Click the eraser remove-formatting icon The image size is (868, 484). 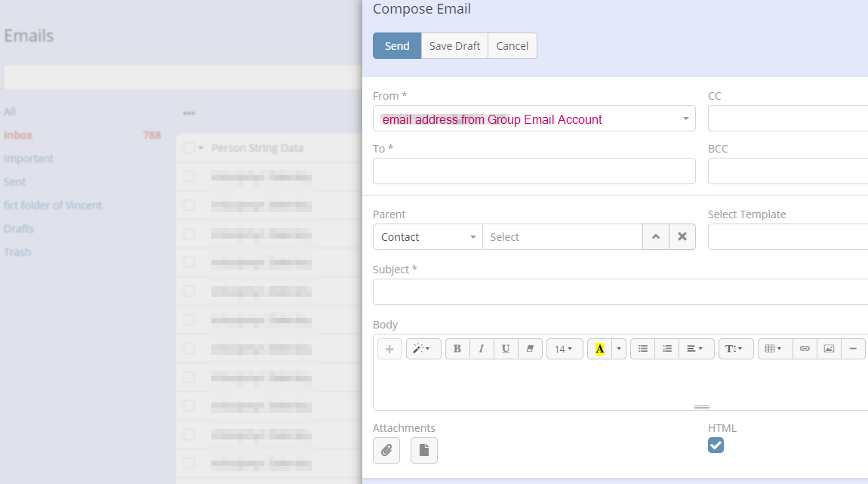point(530,349)
